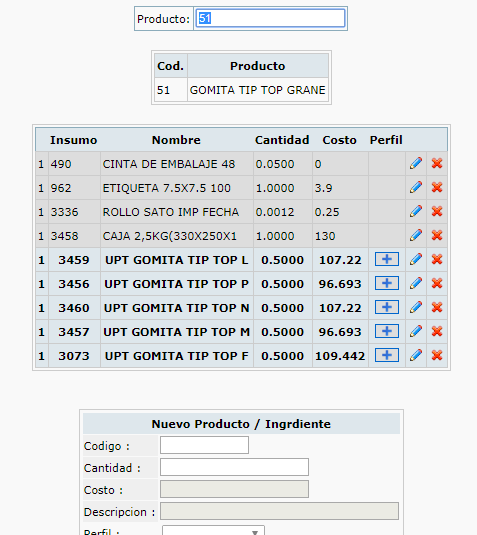
Task: Edit insumo 3457 UPT GOMITA TIP TOP M
Action: pyautogui.click(x=416, y=331)
